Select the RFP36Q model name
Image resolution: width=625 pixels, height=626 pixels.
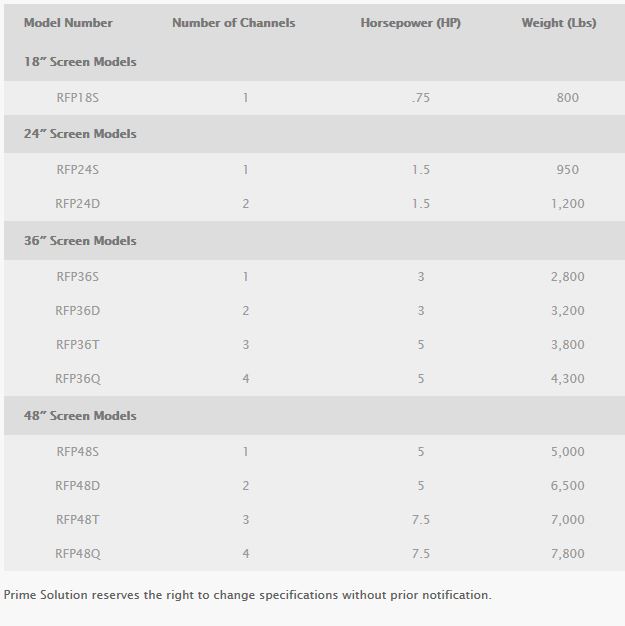[x=78, y=379]
